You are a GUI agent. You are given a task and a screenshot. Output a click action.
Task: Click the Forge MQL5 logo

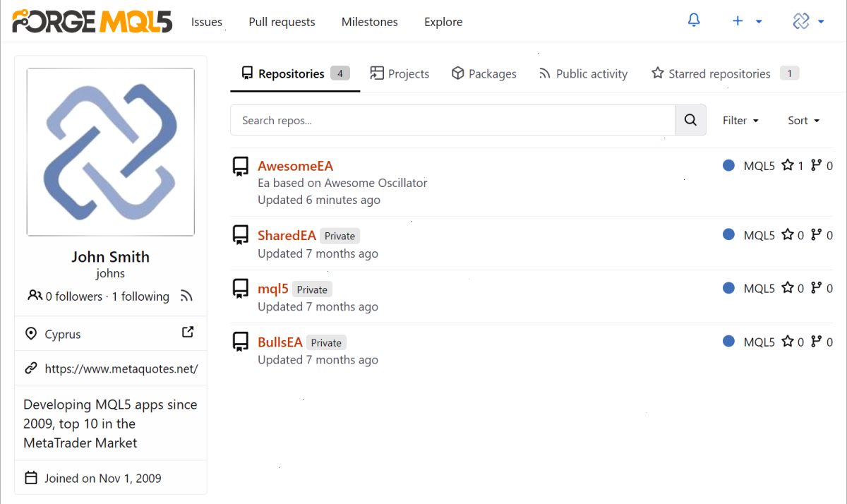click(92, 21)
